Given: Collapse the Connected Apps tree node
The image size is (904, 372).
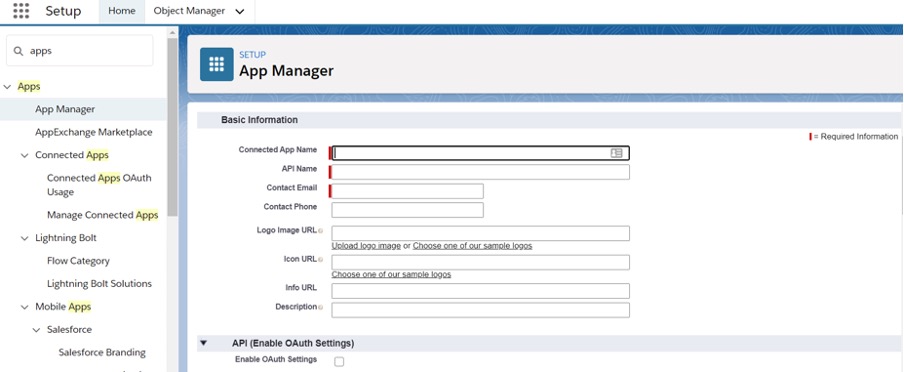Looking at the screenshot, I should [x=24, y=155].
